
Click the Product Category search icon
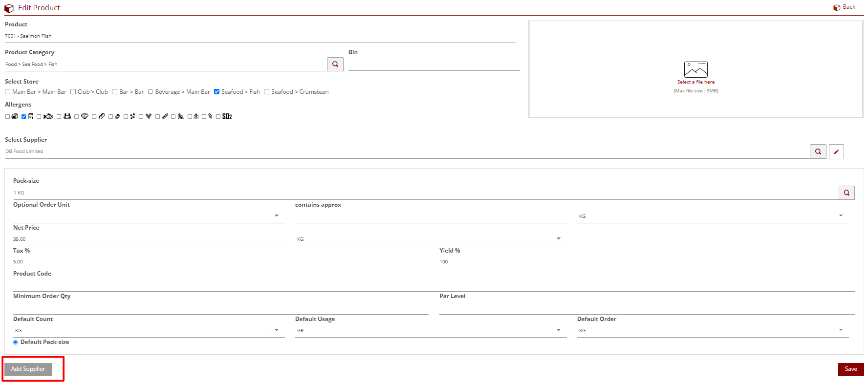335,64
